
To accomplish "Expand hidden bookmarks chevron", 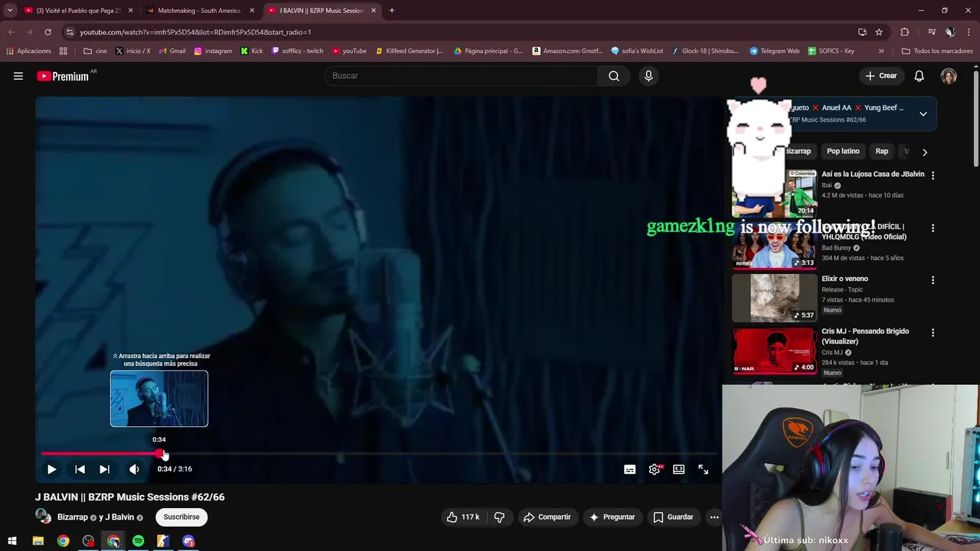I will (x=881, y=51).
